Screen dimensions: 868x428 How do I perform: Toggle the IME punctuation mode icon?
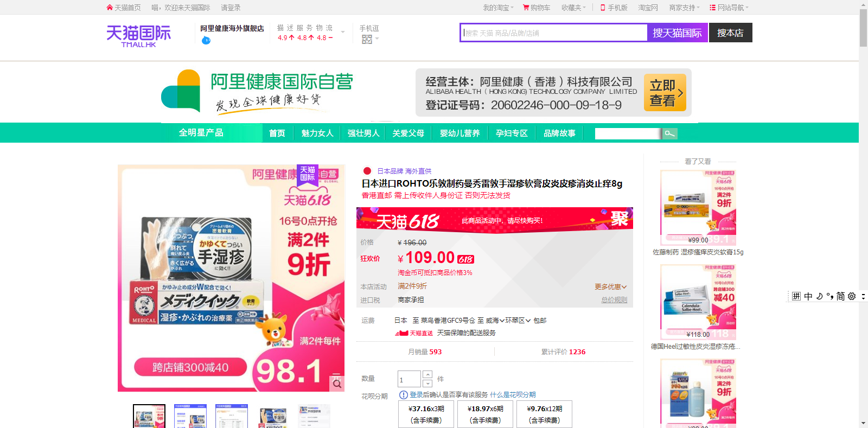(x=830, y=296)
